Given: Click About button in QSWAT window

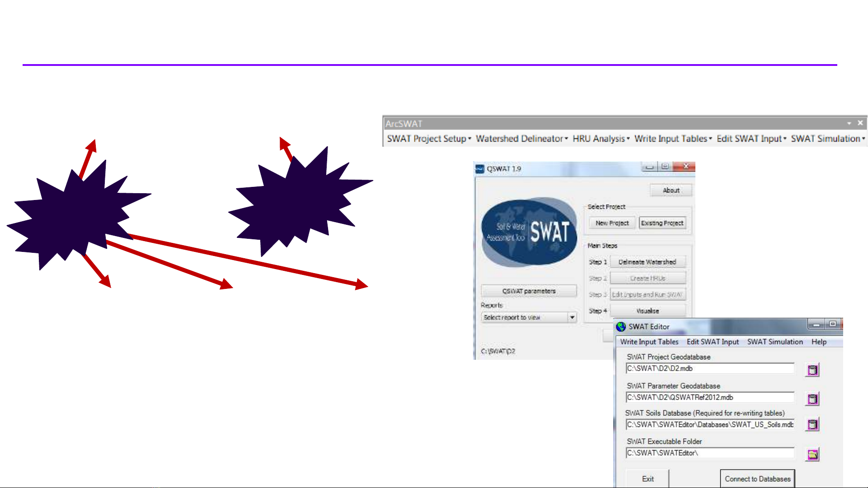Looking at the screenshot, I should click(671, 191).
